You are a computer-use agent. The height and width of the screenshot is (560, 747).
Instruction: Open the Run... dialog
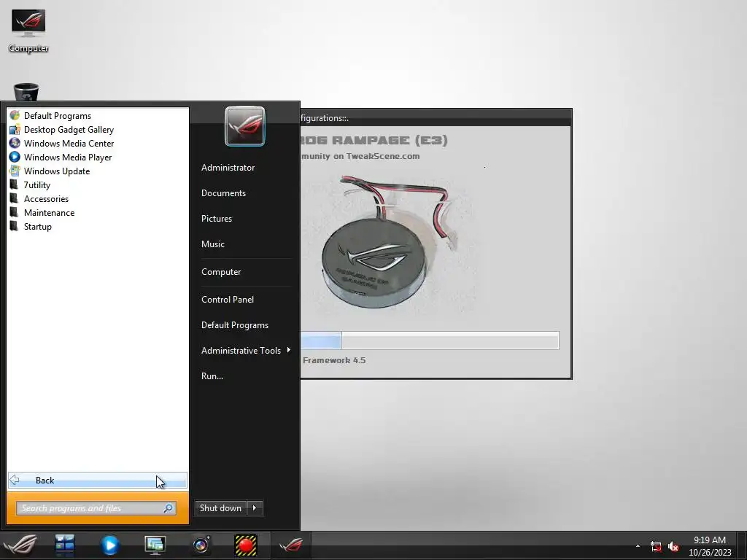(212, 376)
